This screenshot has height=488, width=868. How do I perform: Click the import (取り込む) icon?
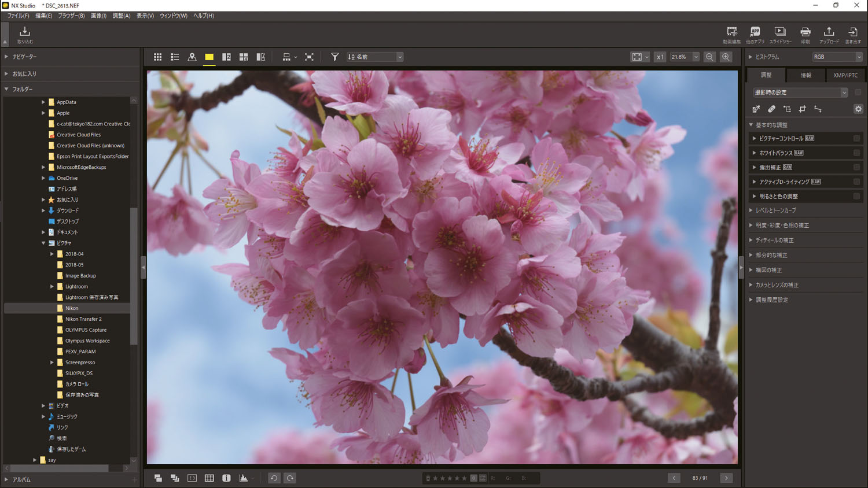pyautogui.click(x=25, y=34)
